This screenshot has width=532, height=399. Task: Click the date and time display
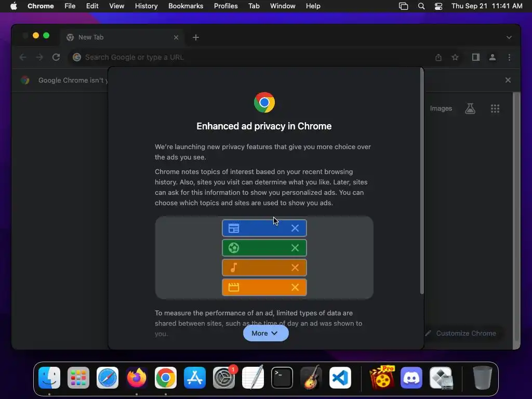pos(487,6)
